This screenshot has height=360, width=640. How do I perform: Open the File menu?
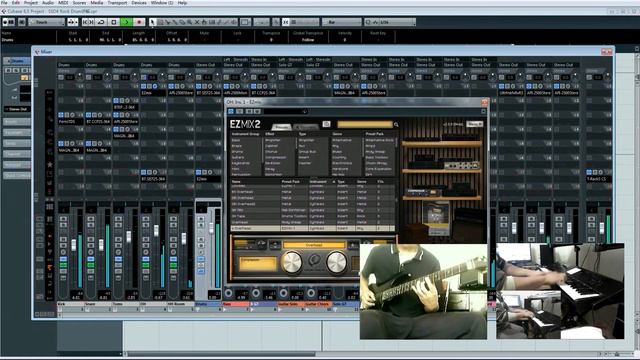(x=4, y=2)
